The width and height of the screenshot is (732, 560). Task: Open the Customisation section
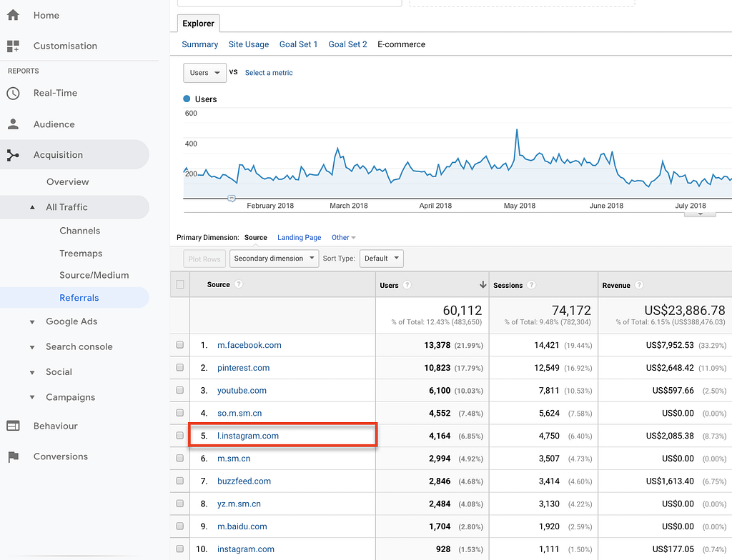click(65, 45)
